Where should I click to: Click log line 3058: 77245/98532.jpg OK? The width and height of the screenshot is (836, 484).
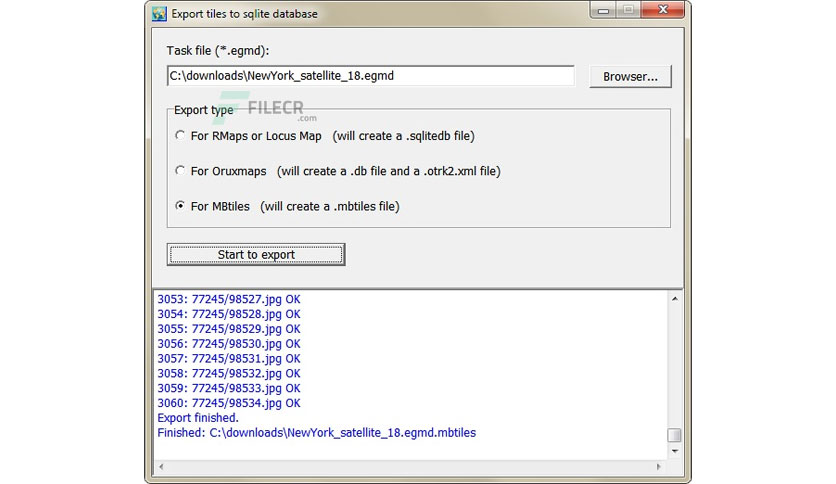point(229,373)
